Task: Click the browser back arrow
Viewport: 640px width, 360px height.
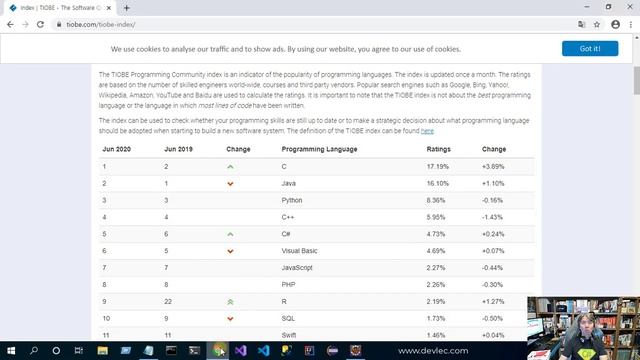Action: pos(10,24)
